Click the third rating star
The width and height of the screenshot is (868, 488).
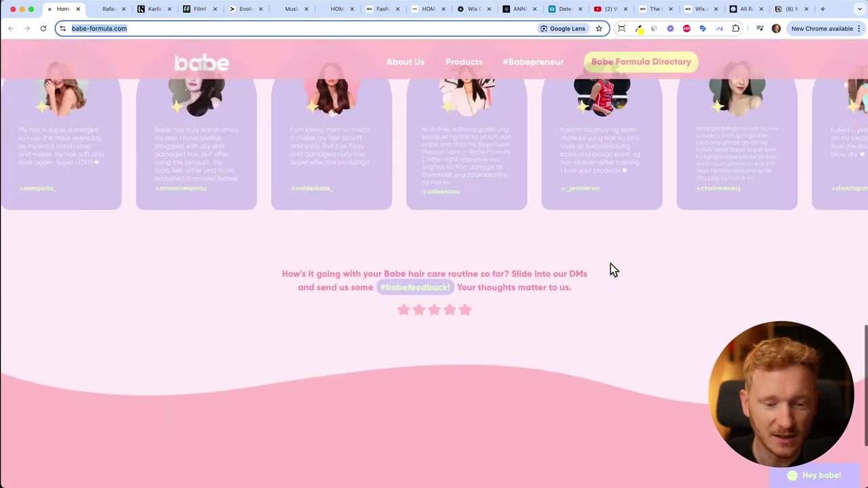434,310
